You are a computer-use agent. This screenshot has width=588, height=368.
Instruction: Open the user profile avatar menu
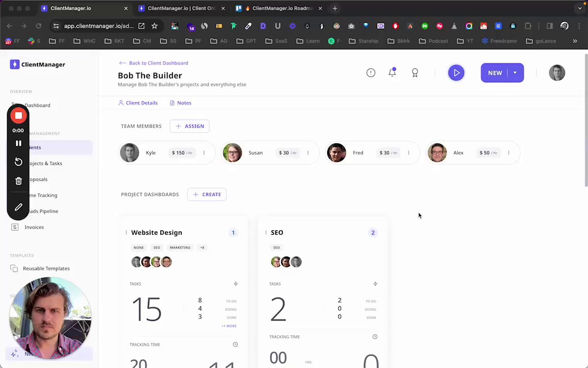pyautogui.click(x=557, y=73)
